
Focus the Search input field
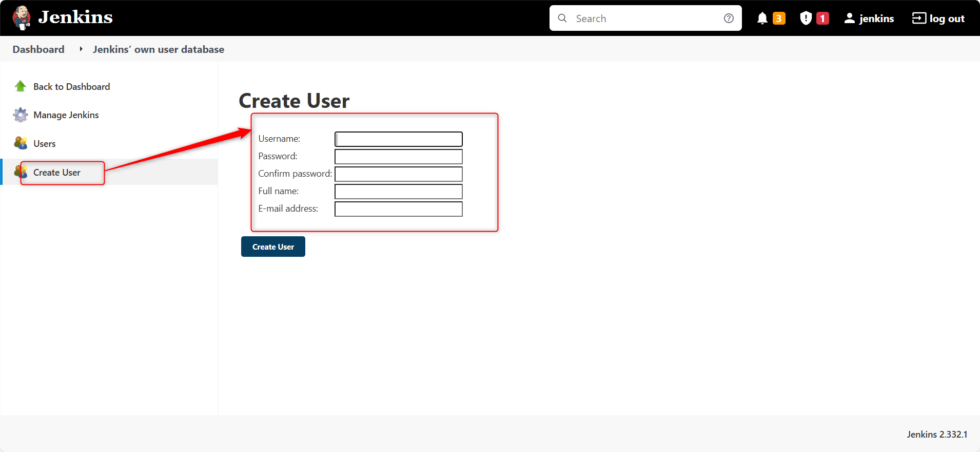point(645,18)
